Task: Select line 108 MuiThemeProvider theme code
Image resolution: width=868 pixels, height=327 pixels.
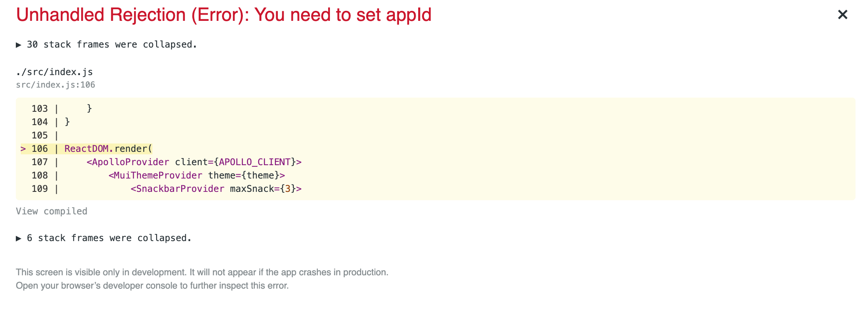Action: pyautogui.click(x=197, y=176)
